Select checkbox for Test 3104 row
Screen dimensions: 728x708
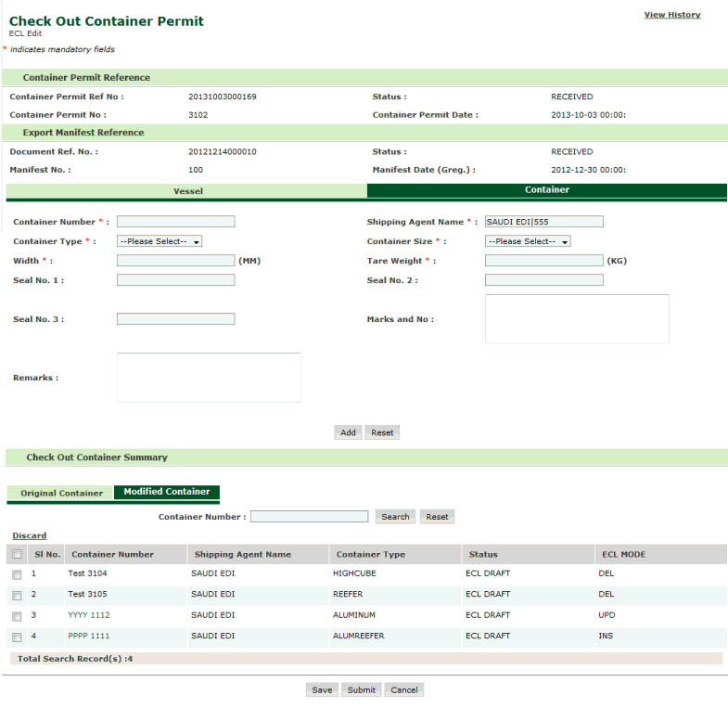[x=17, y=574]
